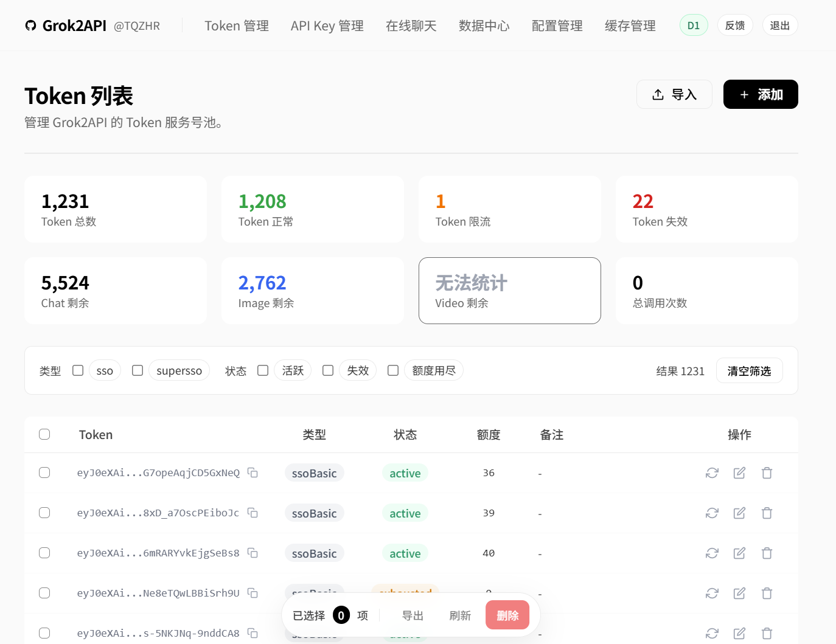This screenshot has height=644, width=836.
Task: Delete the token row with quota 40
Action: point(767,553)
